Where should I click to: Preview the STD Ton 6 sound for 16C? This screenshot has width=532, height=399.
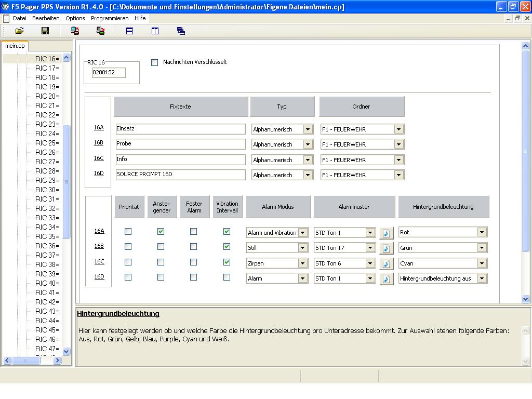386,263
